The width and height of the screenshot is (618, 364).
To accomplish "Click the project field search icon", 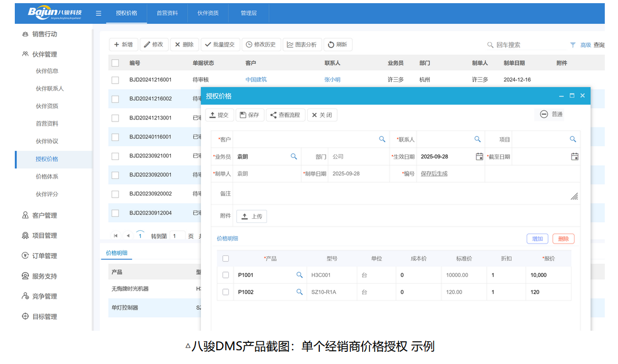I will click(573, 139).
